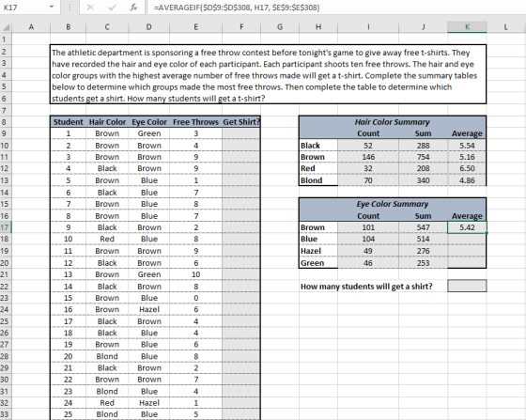Click the Cancel X formula icon
The height and width of the screenshot is (420, 526).
(x=90, y=8)
